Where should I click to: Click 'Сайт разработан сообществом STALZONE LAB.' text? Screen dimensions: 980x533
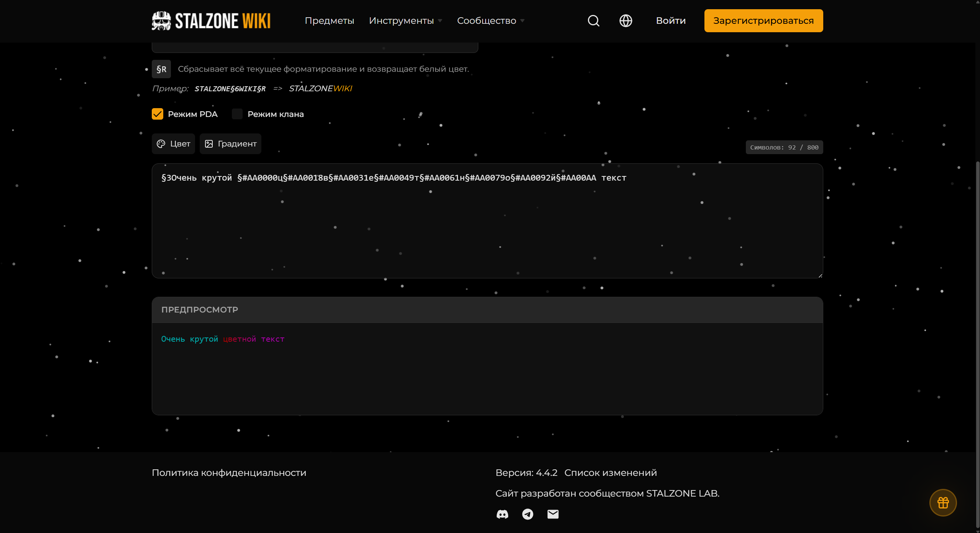[x=607, y=494]
